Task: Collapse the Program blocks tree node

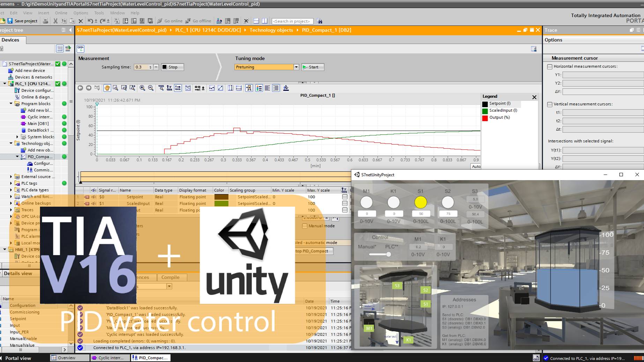Action: [x=11, y=104]
